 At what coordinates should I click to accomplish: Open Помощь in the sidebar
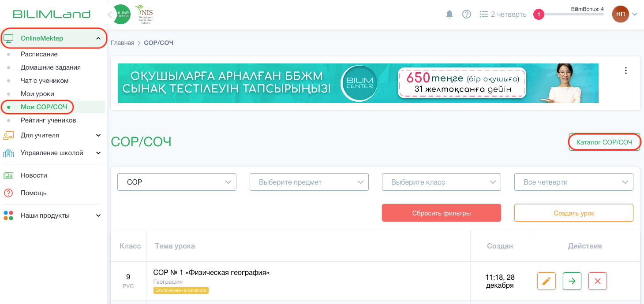point(34,193)
